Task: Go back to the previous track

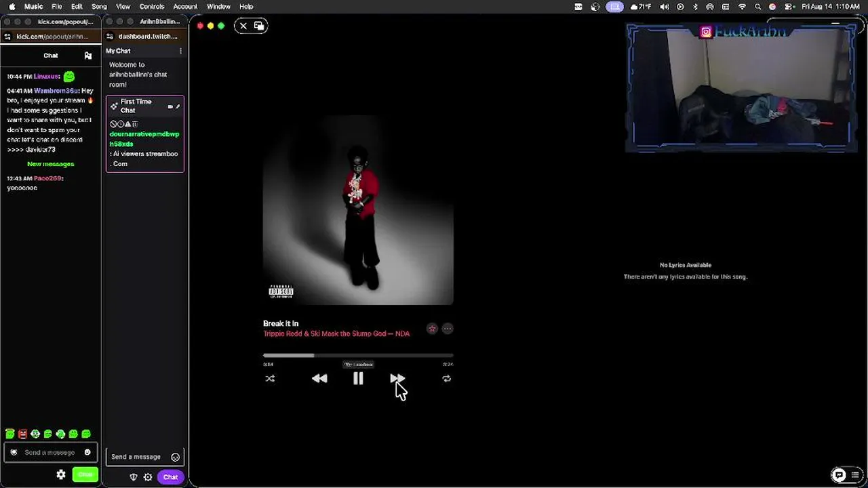Action: pyautogui.click(x=319, y=379)
